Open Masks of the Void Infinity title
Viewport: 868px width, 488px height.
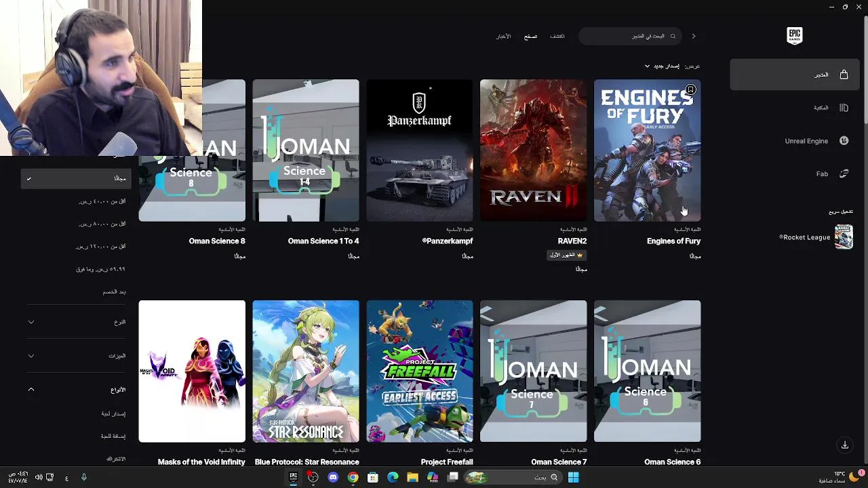click(x=201, y=462)
